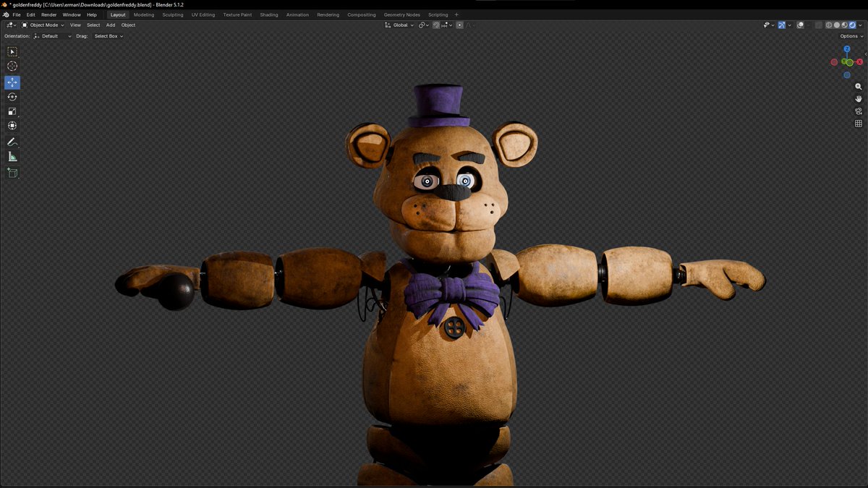Click the model's purple top hat
Image resolution: width=868 pixels, height=488 pixels.
point(438,106)
